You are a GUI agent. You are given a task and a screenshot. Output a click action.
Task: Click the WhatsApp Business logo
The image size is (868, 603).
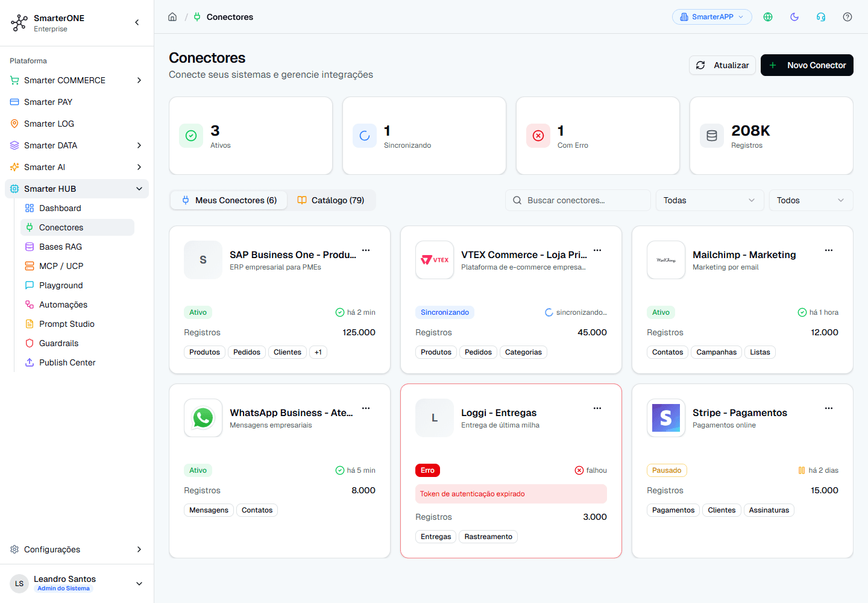(x=203, y=418)
